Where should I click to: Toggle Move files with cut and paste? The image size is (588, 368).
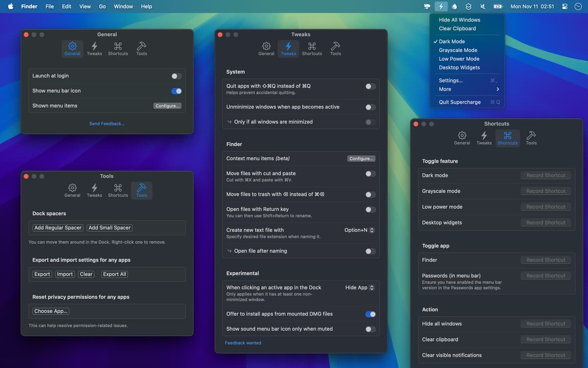click(x=370, y=174)
